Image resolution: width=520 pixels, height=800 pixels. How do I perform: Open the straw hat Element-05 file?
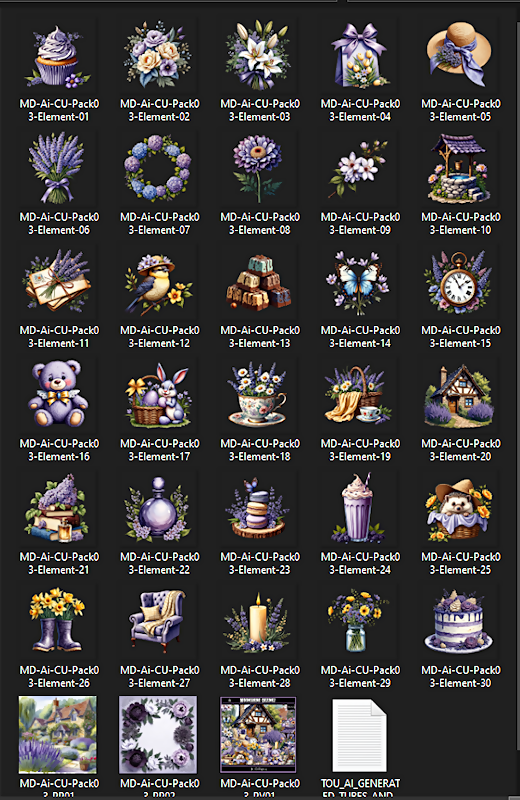460,54
